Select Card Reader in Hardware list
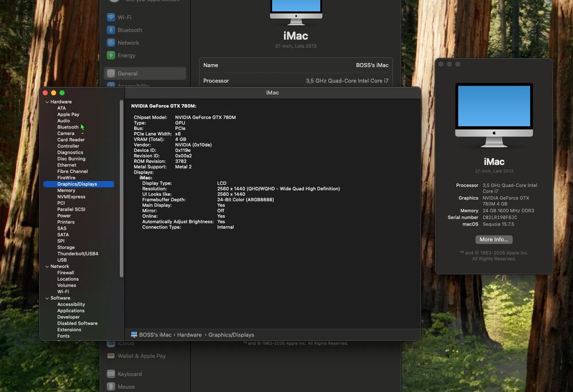The width and height of the screenshot is (573, 392). point(71,140)
